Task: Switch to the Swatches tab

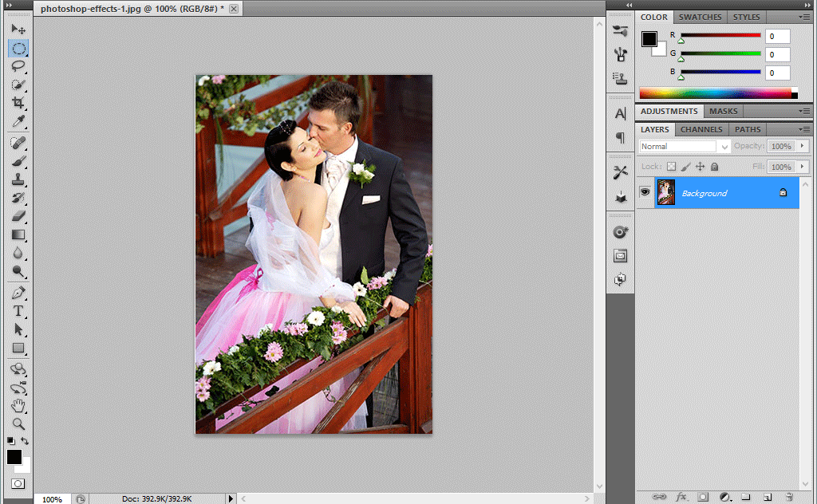Action: [x=700, y=18]
